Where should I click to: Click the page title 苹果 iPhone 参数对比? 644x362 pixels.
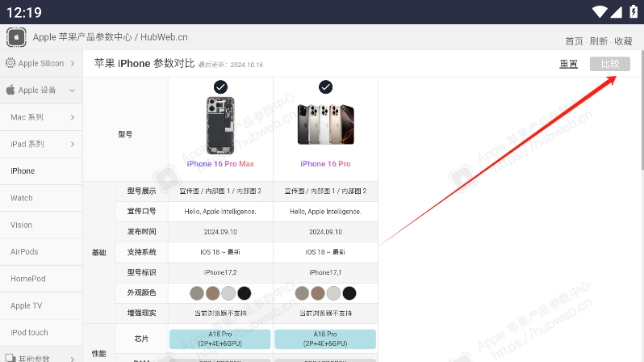(x=144, y=63)
